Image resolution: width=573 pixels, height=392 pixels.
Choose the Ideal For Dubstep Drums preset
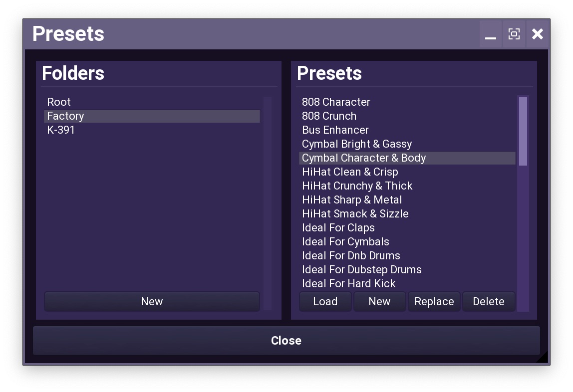(x=362, y=270)
